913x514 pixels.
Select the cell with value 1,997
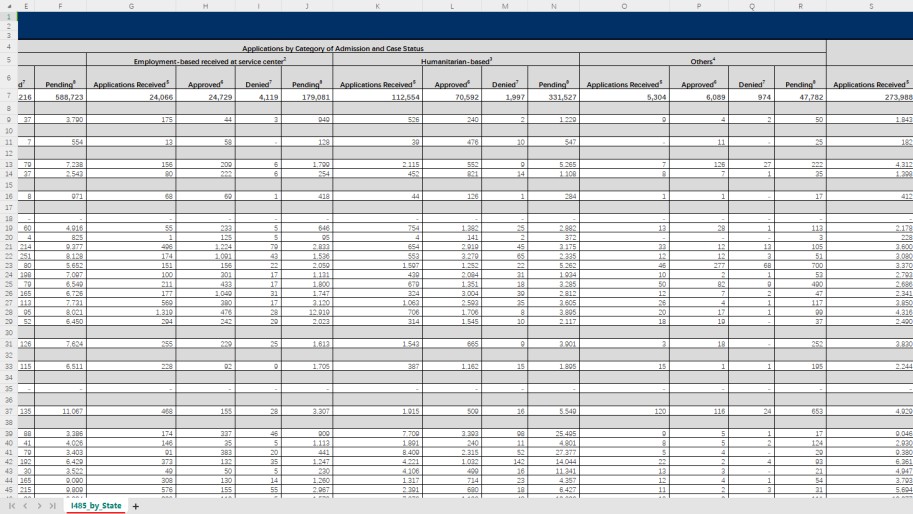coord(505,97)
